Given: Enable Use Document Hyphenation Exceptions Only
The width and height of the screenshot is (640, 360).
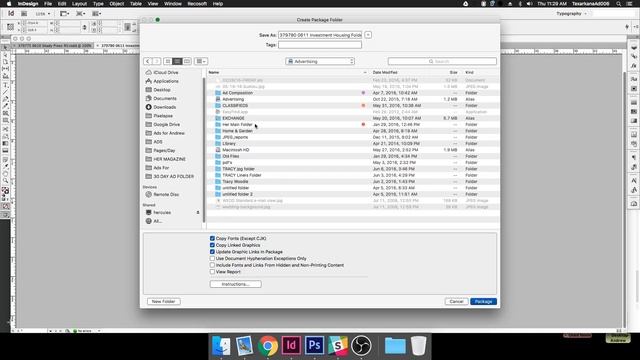Looking at the screenshot, I should 212,258.
